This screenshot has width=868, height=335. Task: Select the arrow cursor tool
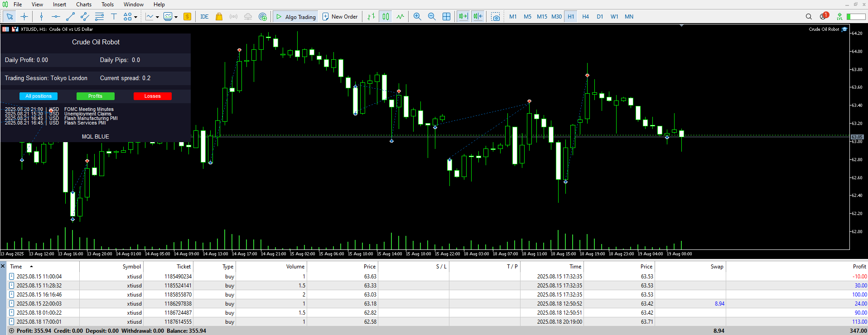click(x=10, y=17)
